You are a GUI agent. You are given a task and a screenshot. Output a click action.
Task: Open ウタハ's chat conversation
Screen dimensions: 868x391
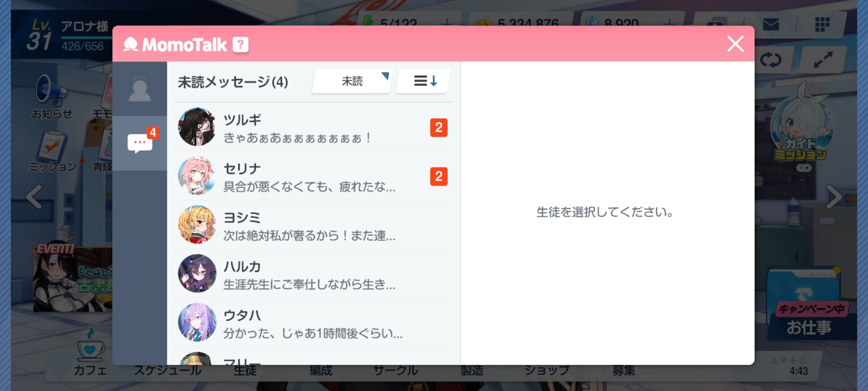(313, 323)
